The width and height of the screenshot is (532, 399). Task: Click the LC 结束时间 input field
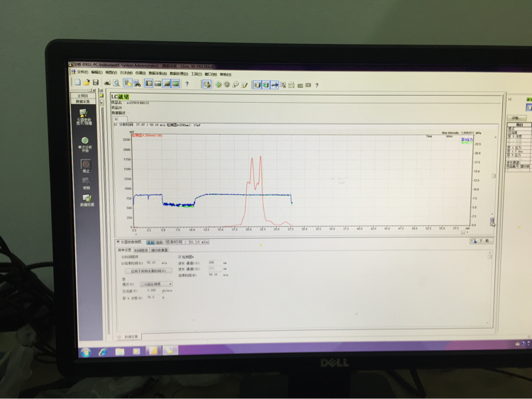(153, 263)
